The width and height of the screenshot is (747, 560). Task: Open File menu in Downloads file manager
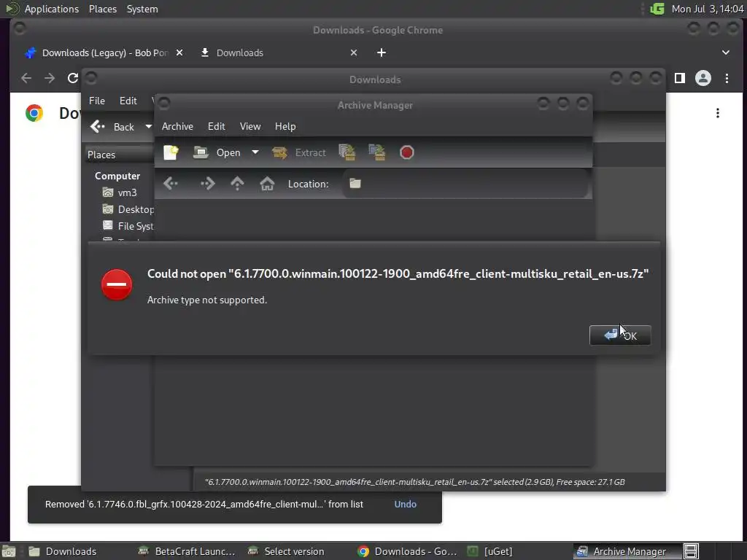(97, 101)
